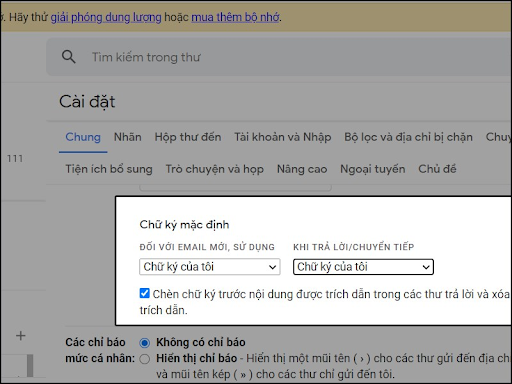Switch to the Nâng cao tab
512x384 pixels.
coord(302,169)
